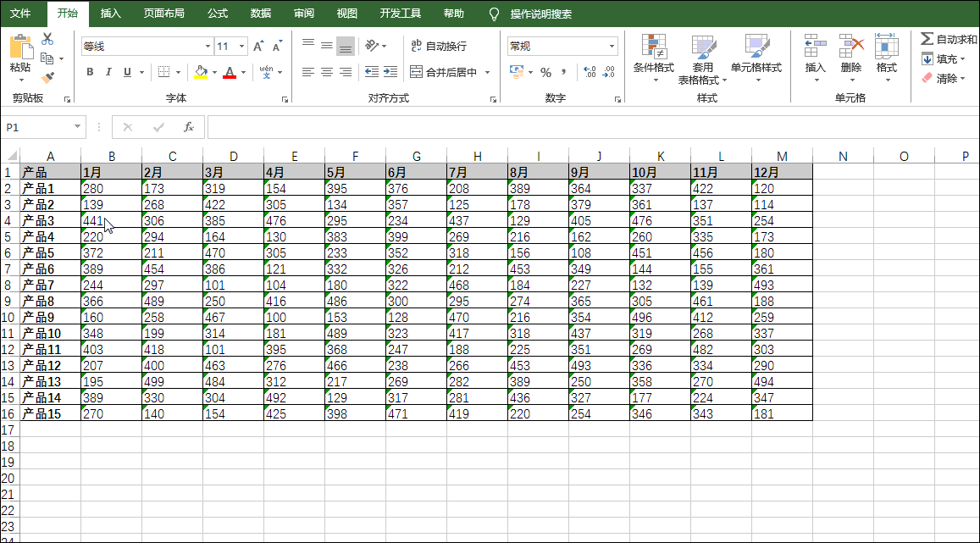Image resolution: width=980 pixels, height=543 pixels.
Task: Apply percent style
Action: click(546, 73)
